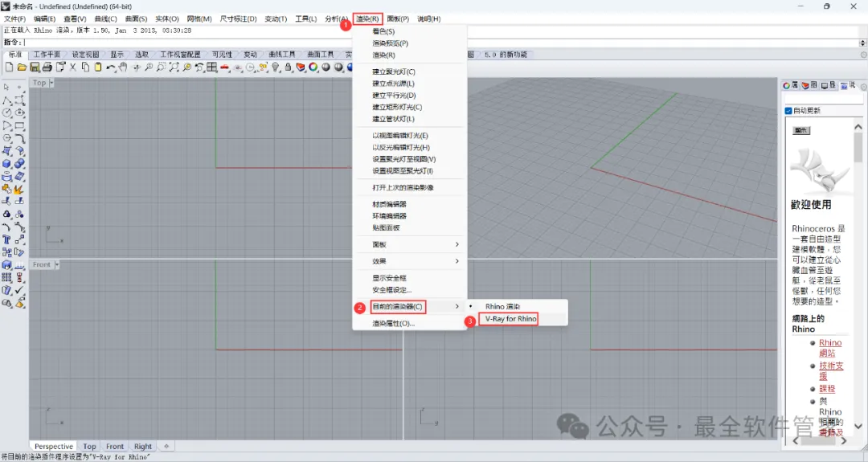The height and width of the screenshot is (462, 868).
Task: Select the arrow pointer selection tool
Action: click(x=6, y=88)
